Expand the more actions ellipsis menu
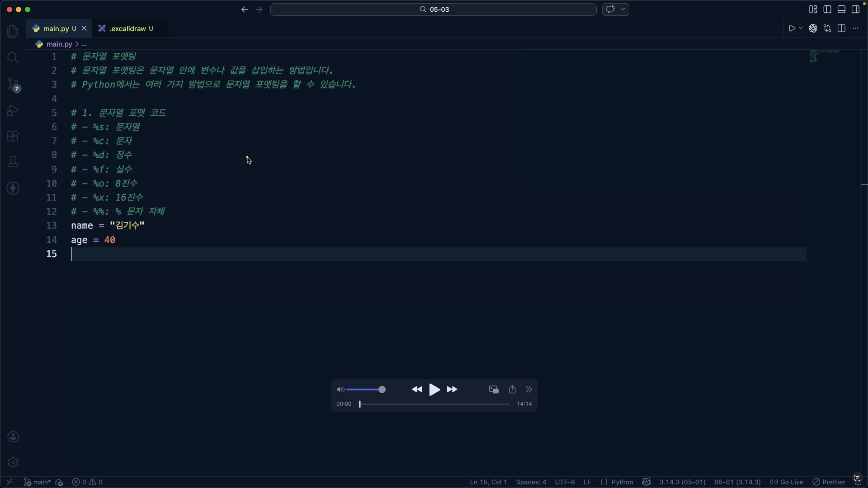Viewport: 868px width, 488px height. (856, 28)
